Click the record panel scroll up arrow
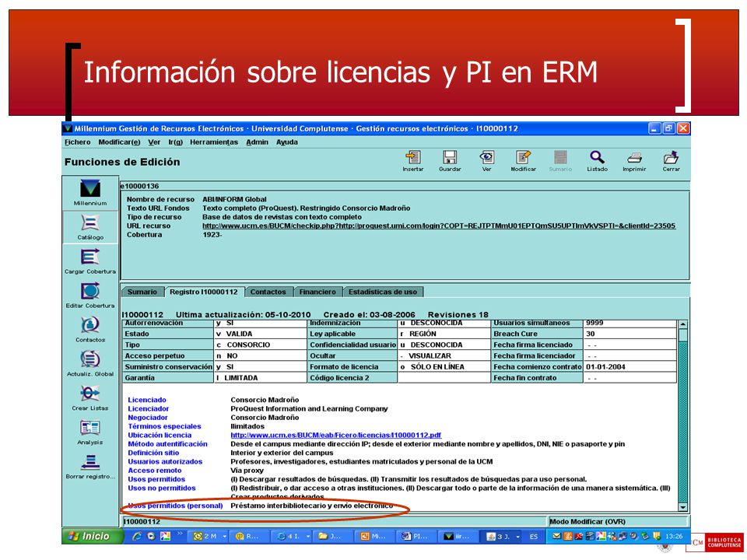Viewport: 747px width, 560px height. pyautogui.click(x=682, y=324)
